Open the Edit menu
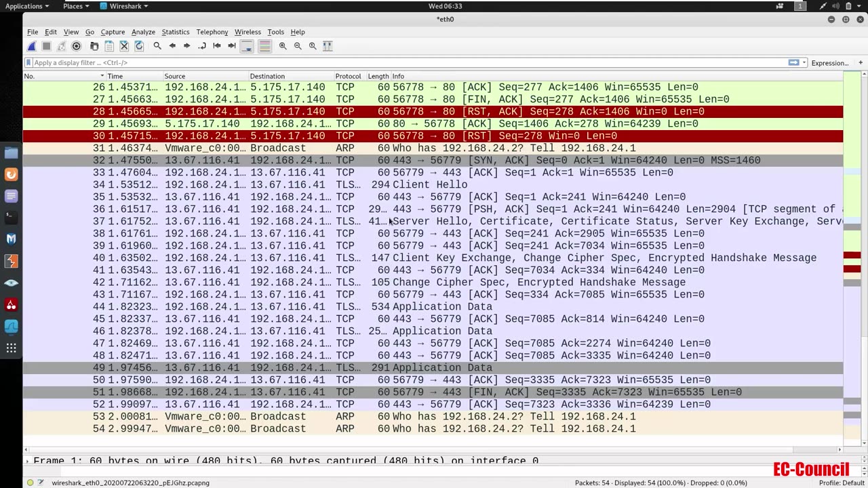868x488 pixels. coord(51,32)
